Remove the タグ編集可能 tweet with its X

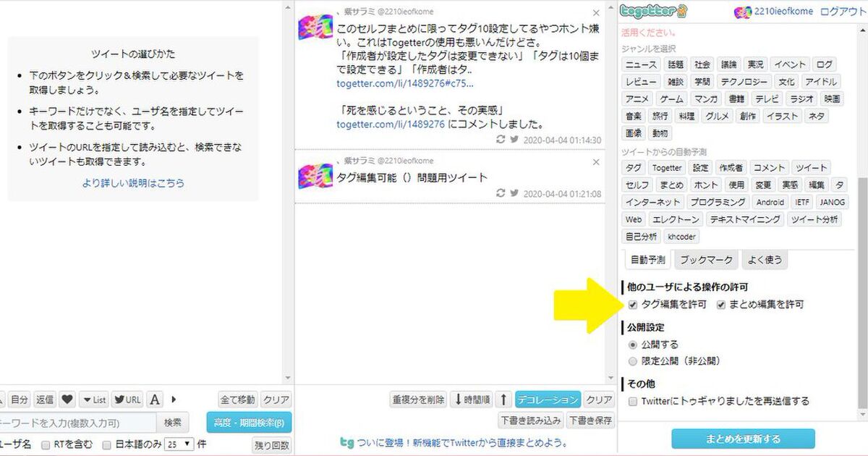(596, 161)
